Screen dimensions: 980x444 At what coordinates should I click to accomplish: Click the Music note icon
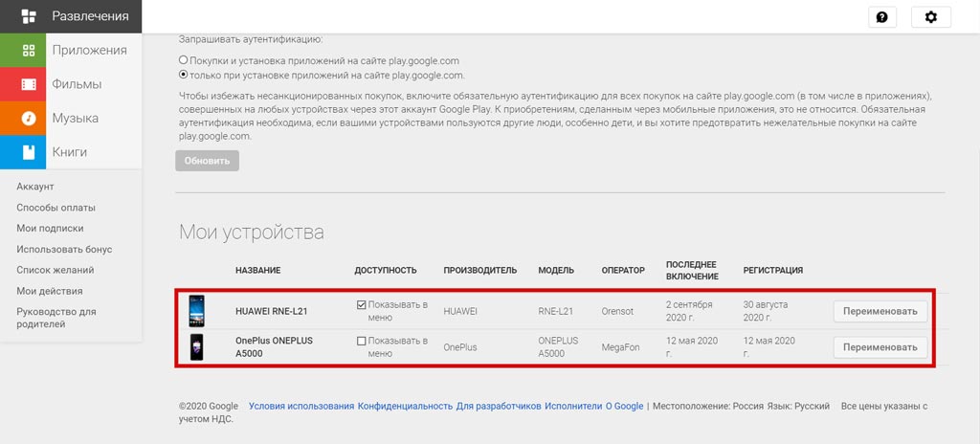click(29, 119)
